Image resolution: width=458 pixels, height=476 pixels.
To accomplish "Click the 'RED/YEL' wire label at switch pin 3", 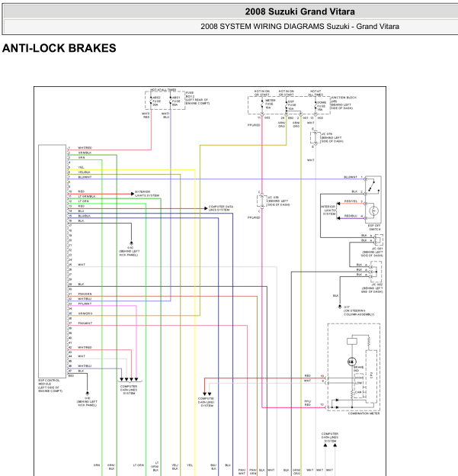I will (351, 201).
